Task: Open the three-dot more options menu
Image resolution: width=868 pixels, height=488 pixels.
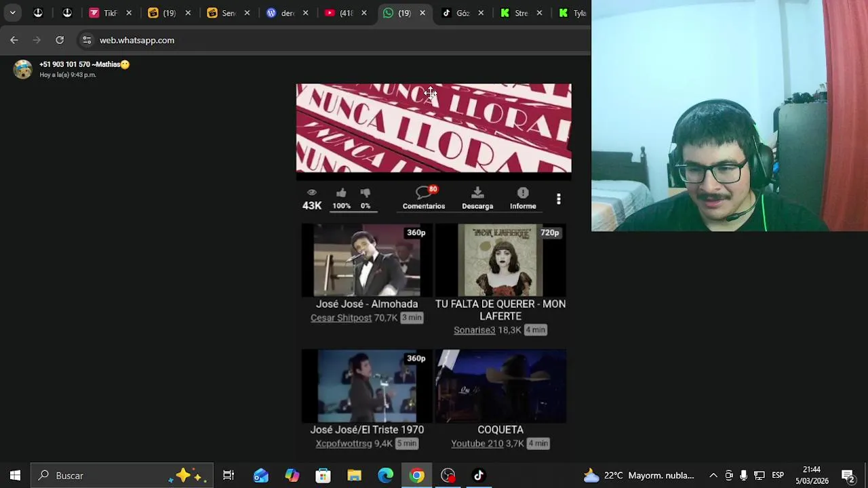Action: tap(559, 199)
